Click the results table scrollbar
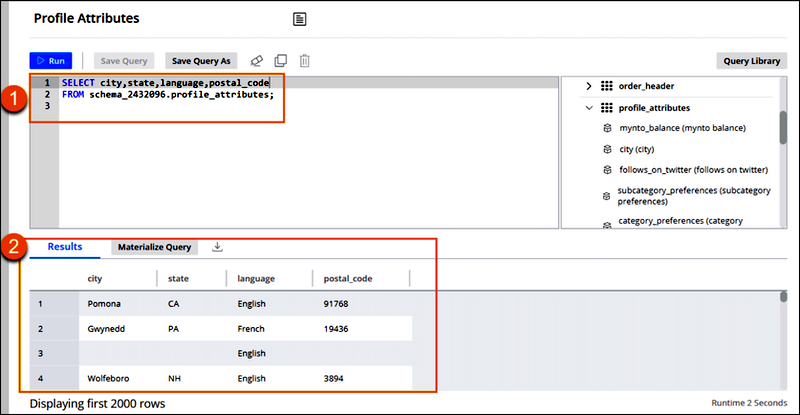The image size is (800, 415). coord(784,297)
